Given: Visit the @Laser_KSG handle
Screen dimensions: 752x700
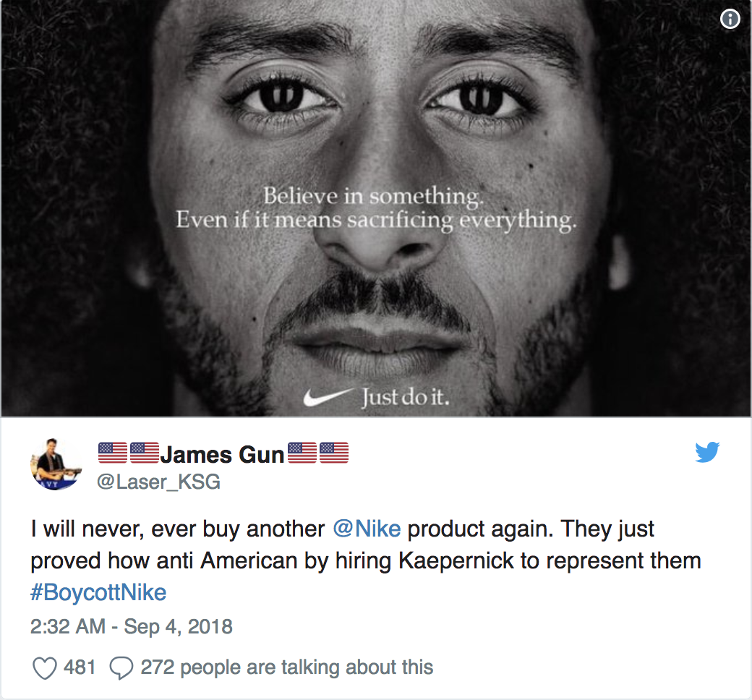Looking at the screenshot, I should [159, 482].
